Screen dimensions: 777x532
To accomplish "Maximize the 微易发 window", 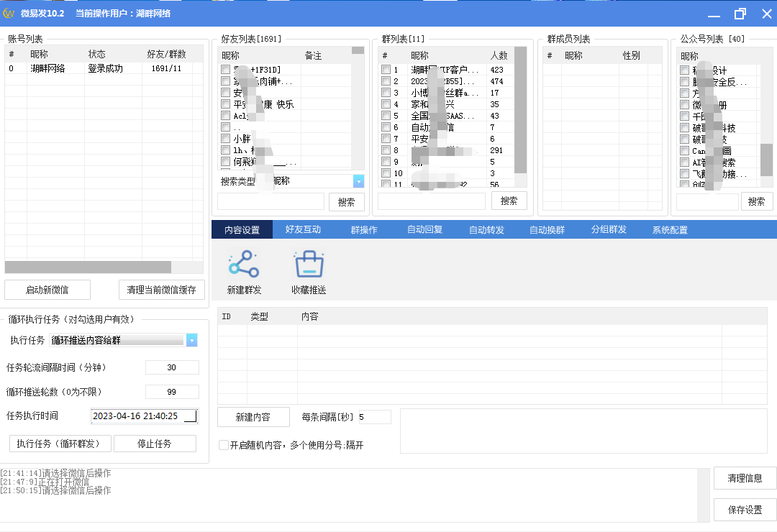I will click(x=740, y=14).
